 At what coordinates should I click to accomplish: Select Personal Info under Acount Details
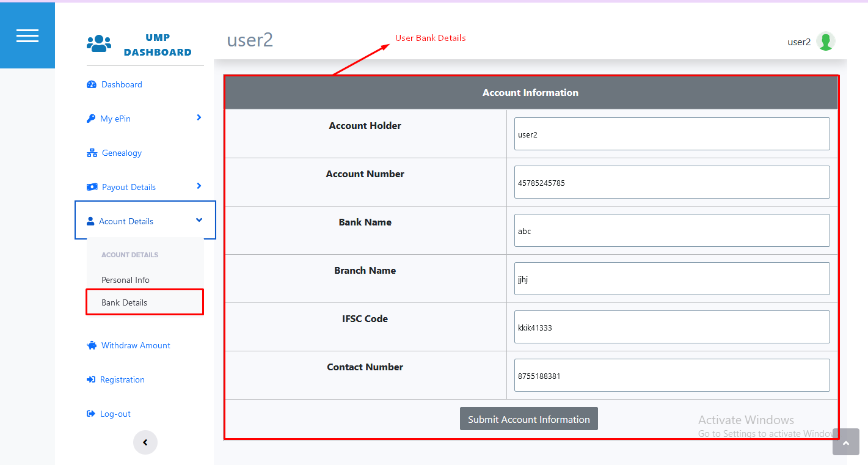125,280
